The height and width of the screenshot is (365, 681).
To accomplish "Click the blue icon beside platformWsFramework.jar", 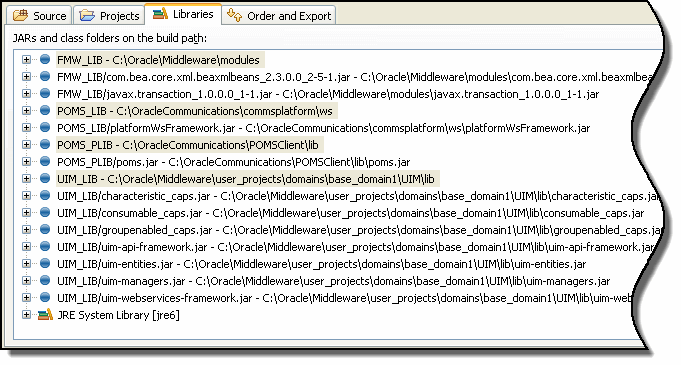I will point(45,127).
